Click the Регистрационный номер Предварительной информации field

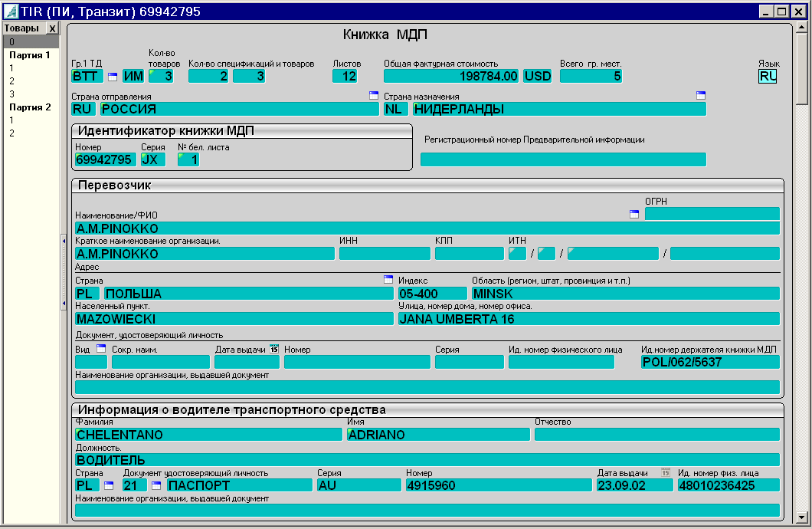[563, 159]
